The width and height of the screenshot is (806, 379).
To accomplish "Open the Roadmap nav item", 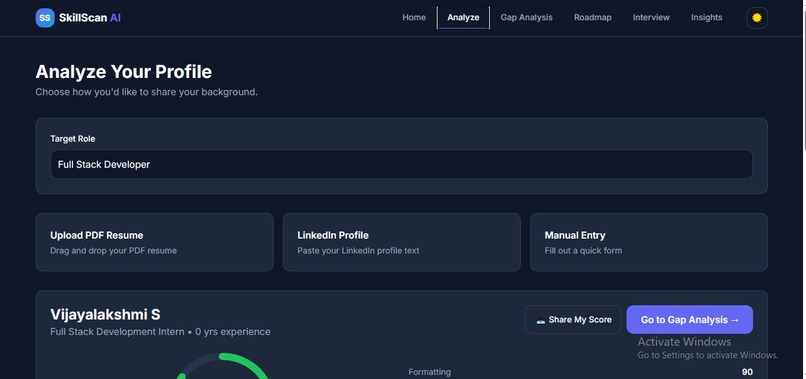I will pos(593,17).
